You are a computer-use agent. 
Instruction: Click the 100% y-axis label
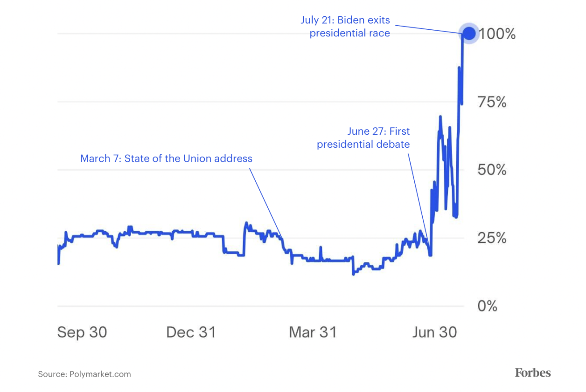(x=497, y=34)
